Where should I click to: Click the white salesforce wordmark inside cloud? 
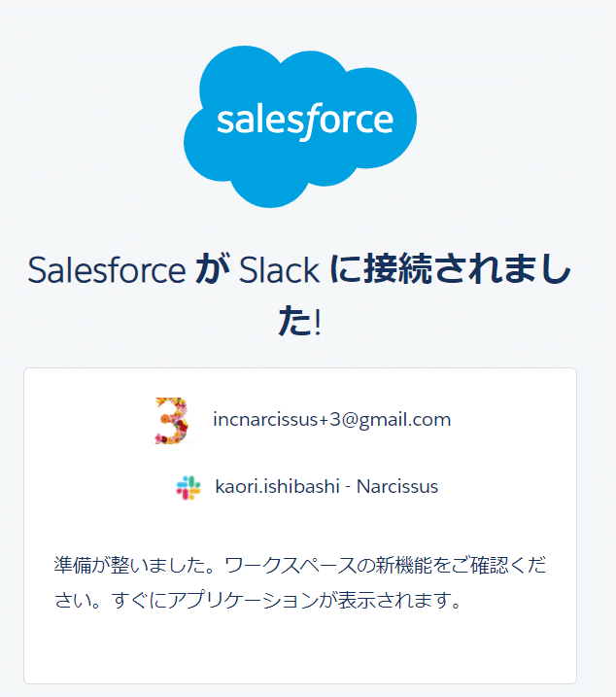tap(305, 121)
